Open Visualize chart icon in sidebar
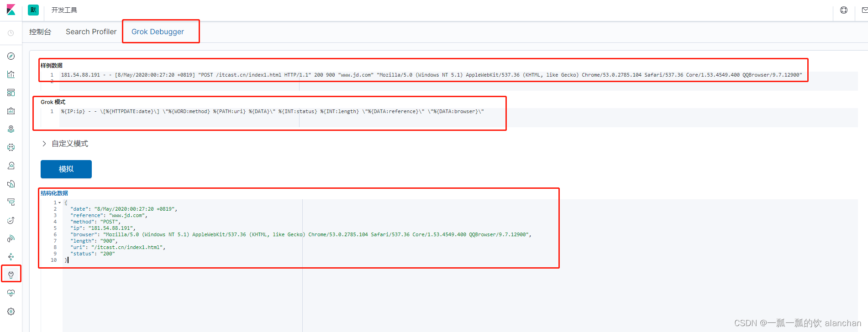 click(11, 74)
